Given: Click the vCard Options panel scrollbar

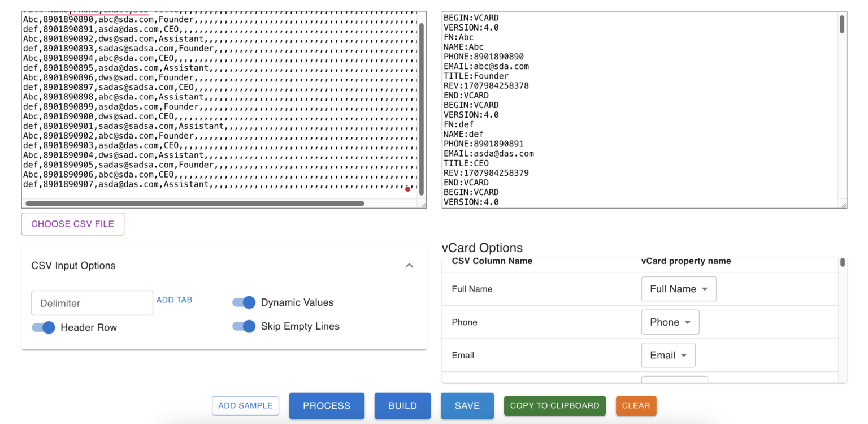Looking at the screenshot, I should click(x=843, y=263).
